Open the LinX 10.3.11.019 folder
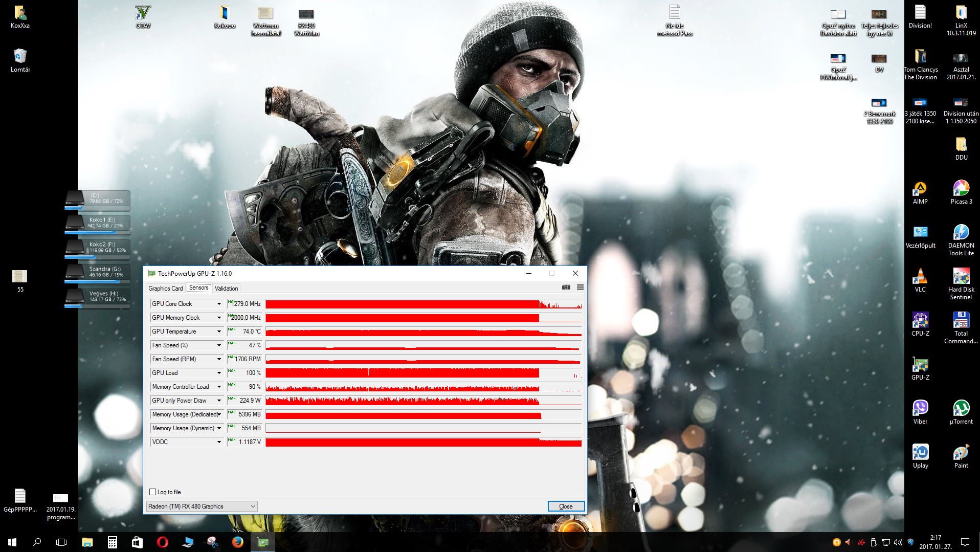The width and height of the screenshot is (980, 552). (961, 20)
